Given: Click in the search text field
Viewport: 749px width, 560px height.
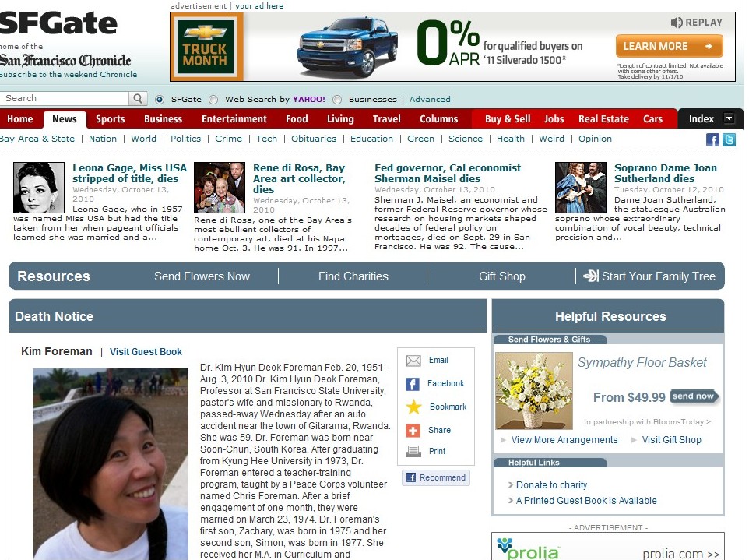Looking at the screenshot, I should (x=65, y=99).
